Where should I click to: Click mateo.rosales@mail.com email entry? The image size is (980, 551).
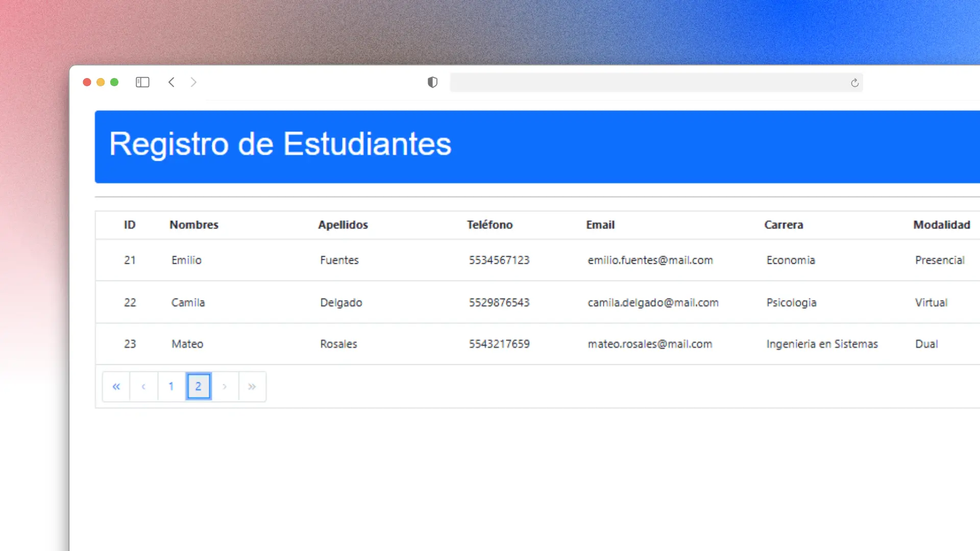[x=650, y=344]
